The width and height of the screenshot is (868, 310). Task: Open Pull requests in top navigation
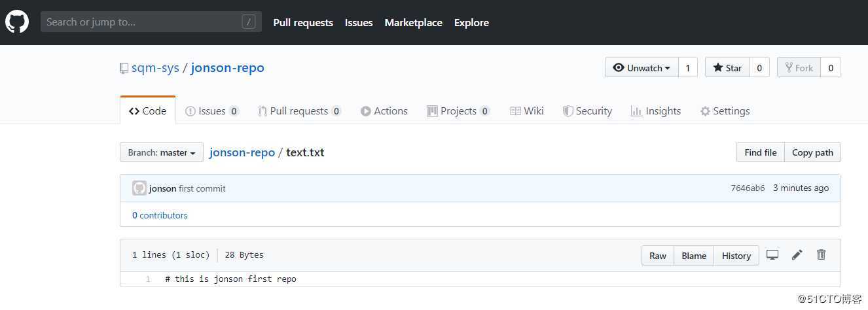303,22
